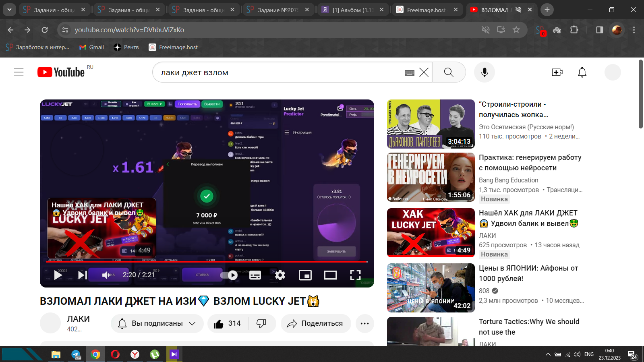Screen dimensions: 644x362
Task: Open the YouTube guide hamburger menu
Action: 19,72
